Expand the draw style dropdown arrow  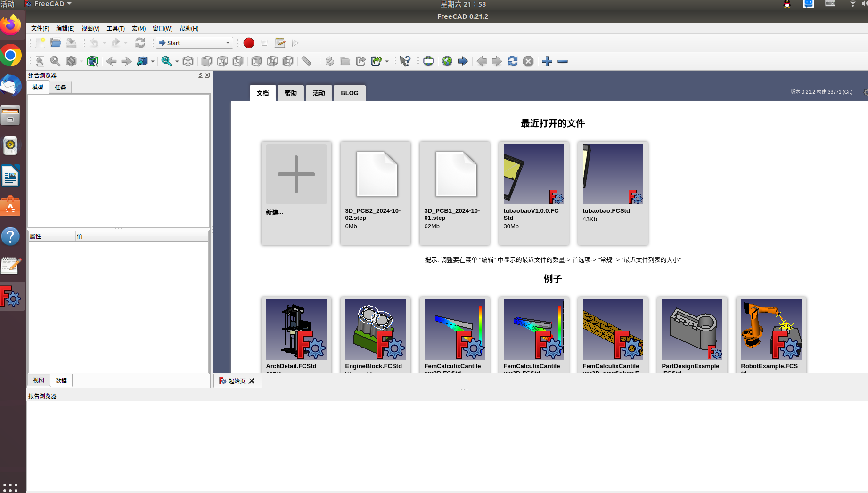tap(82, 62)
